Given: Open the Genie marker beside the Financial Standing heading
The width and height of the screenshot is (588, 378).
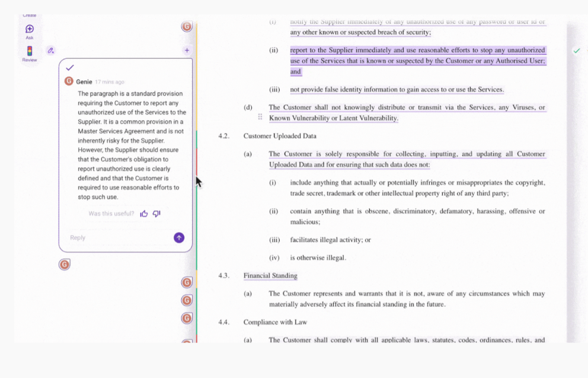Looking at the screenshot, I should (187, 282).
